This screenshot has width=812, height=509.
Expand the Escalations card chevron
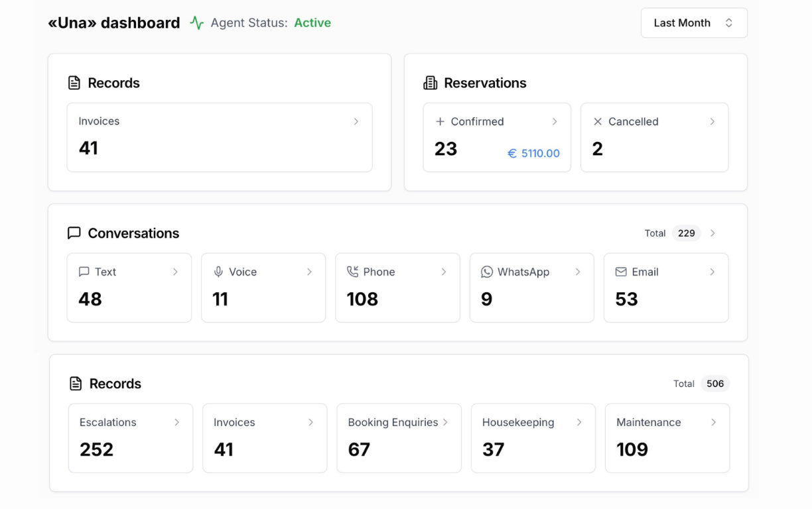tap(176, 422)
